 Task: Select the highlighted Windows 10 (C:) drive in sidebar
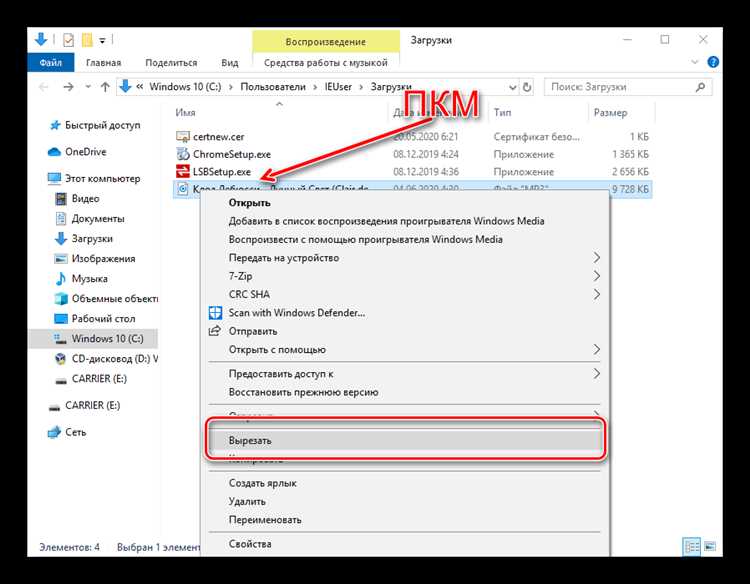point(93,339)
